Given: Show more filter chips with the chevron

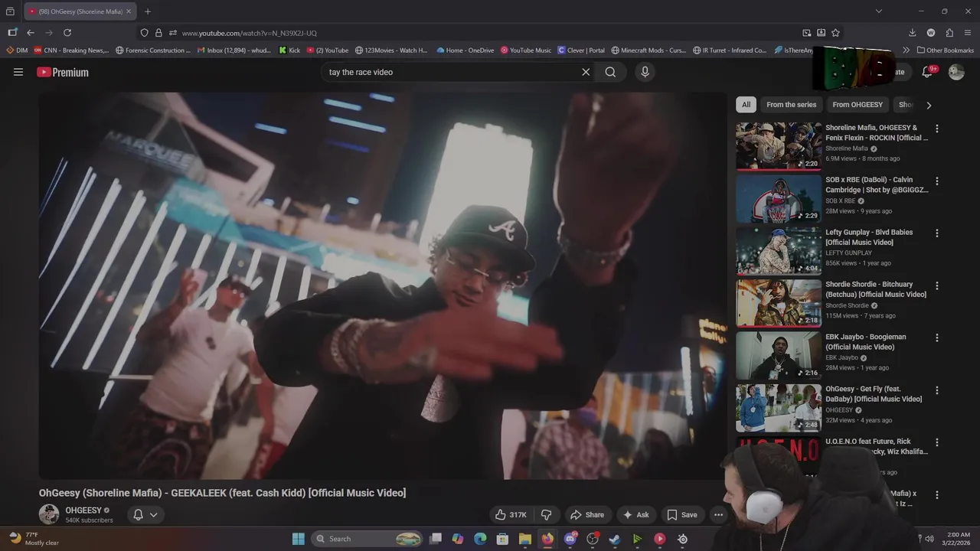Looking at the screenshot, I should coord(929,105).
